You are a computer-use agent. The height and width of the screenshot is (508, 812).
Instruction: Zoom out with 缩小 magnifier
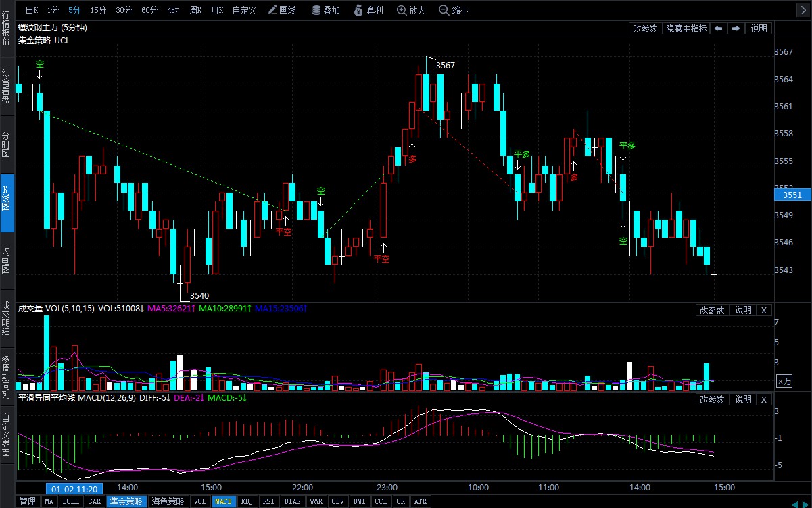(453, 10)
